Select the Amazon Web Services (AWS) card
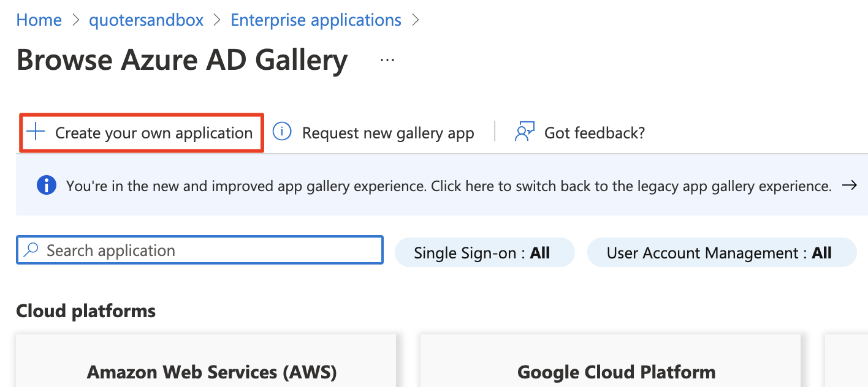This screenshot has width=868, height=387. pos(206,361)
